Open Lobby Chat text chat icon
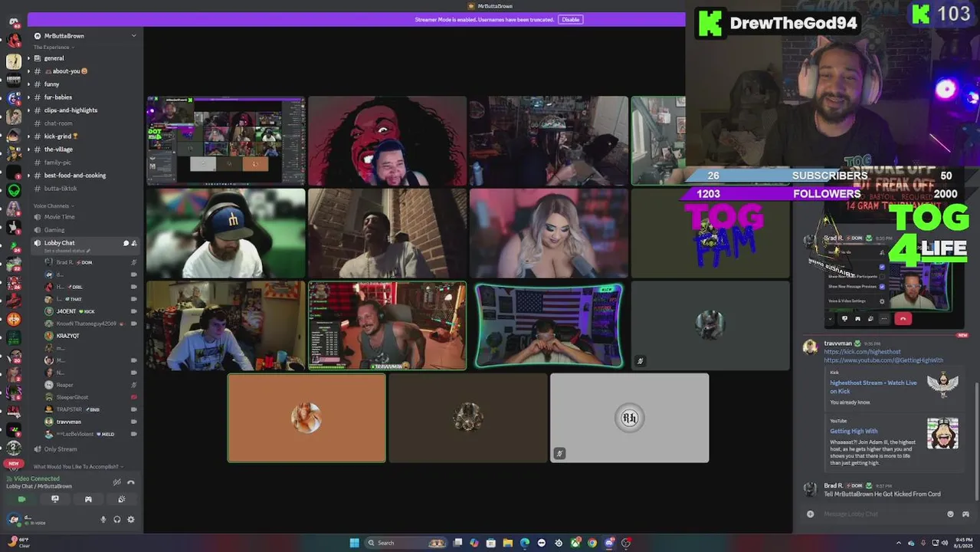 point(126,243)
